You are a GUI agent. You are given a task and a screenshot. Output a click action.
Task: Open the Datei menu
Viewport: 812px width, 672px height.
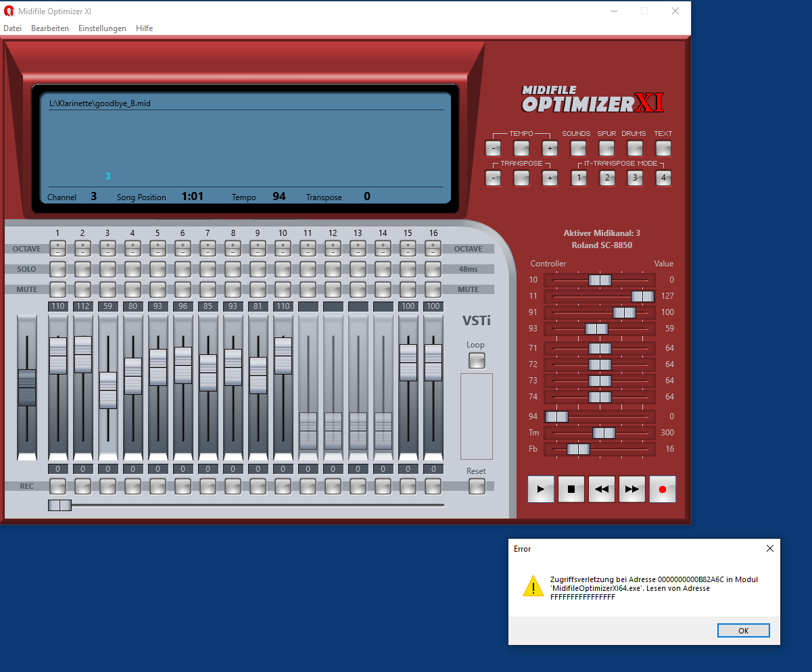[13, 28]
